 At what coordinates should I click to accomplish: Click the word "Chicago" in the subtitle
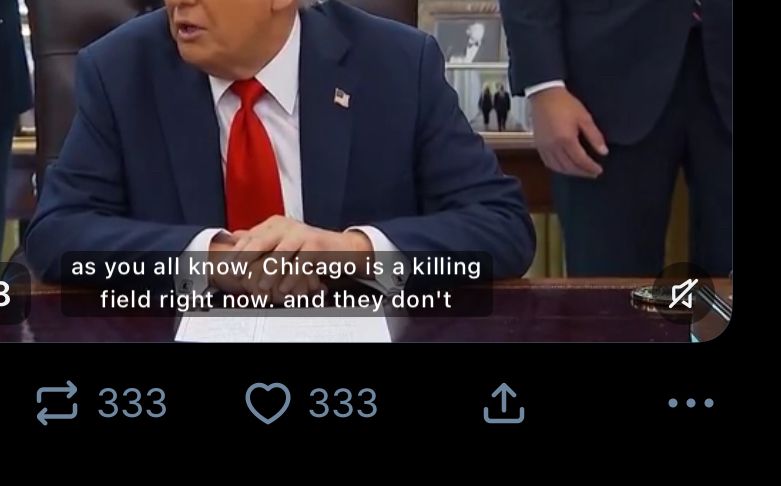pos(310,267)
